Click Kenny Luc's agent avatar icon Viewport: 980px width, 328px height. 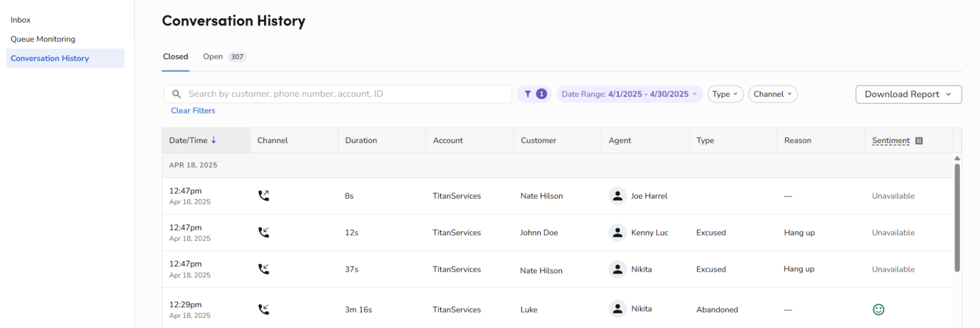click(x=618, y=232)
